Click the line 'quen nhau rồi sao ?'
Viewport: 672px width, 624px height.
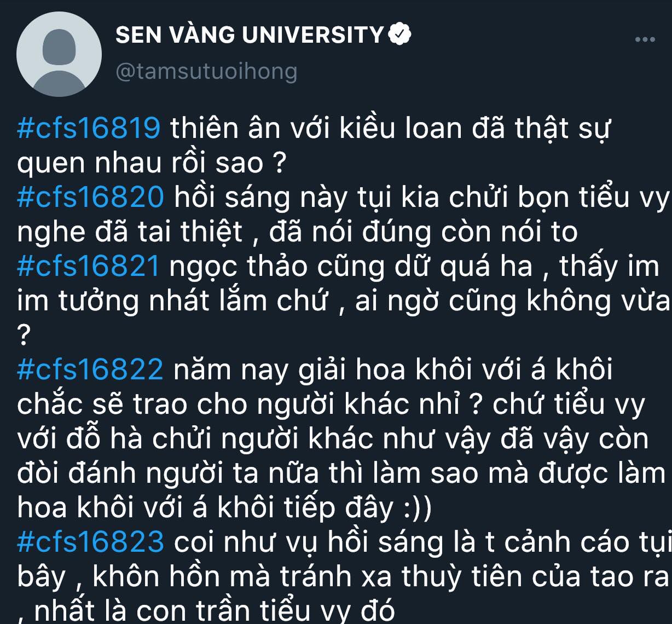tap(152, 164)
